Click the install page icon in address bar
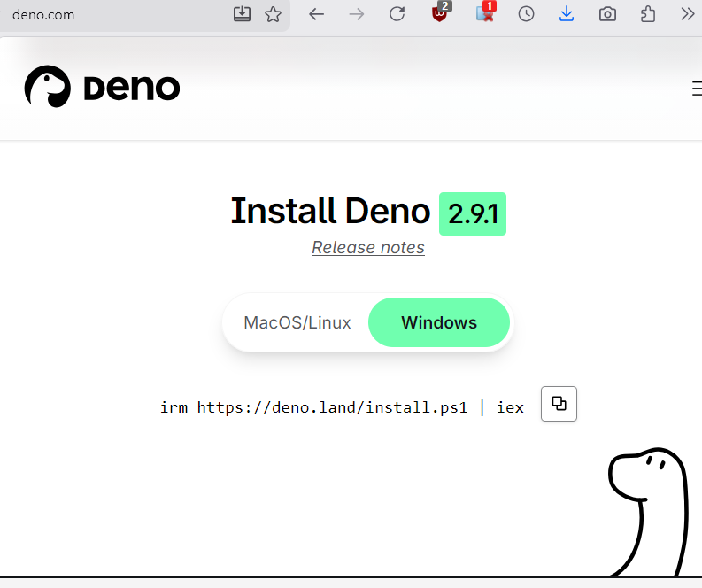702x588 pixels. pos(242,14)
